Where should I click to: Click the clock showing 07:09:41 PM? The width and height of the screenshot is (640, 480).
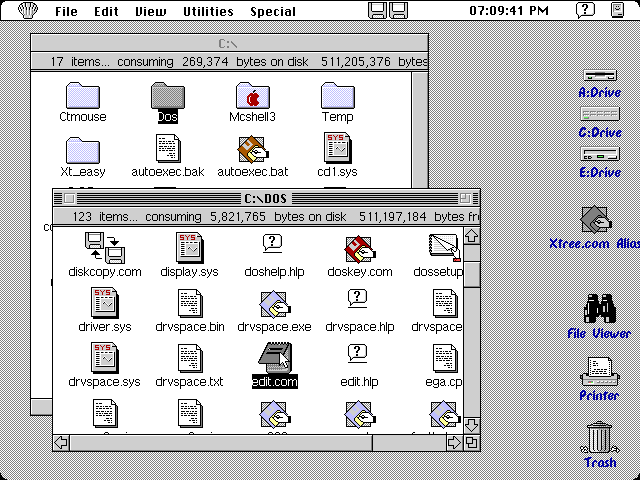(509, 11)
